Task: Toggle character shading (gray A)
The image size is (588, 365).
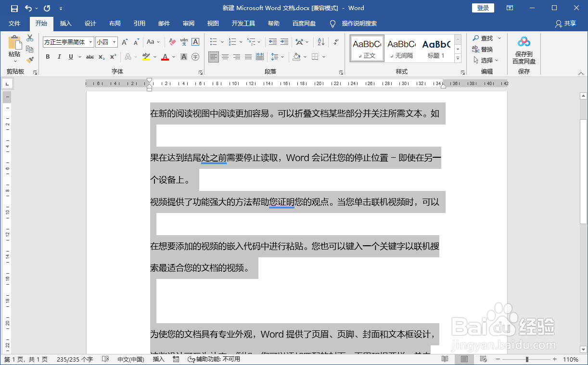Action: tap(184, 57)
